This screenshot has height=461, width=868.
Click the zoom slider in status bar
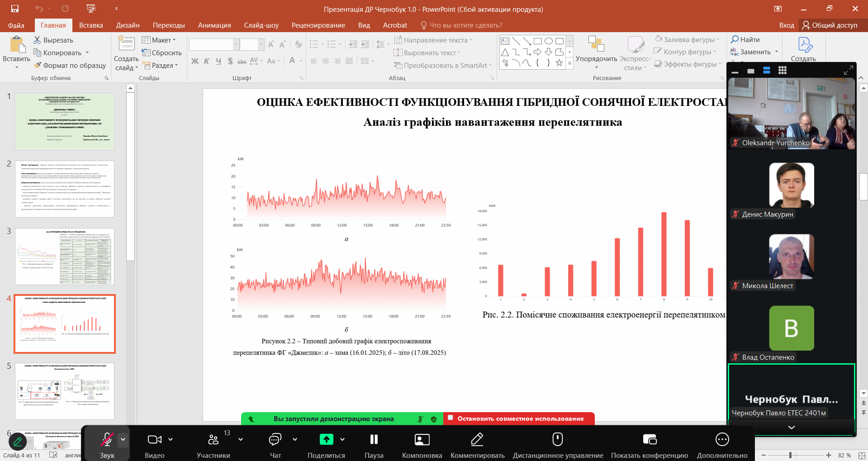[790, 455]
